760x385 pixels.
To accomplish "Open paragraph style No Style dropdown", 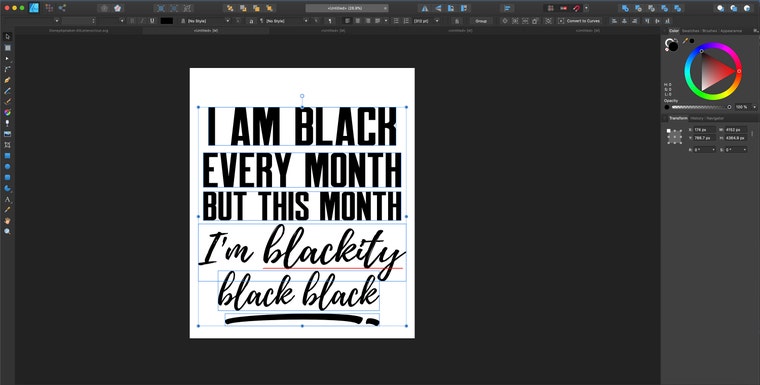I will 306,21.
